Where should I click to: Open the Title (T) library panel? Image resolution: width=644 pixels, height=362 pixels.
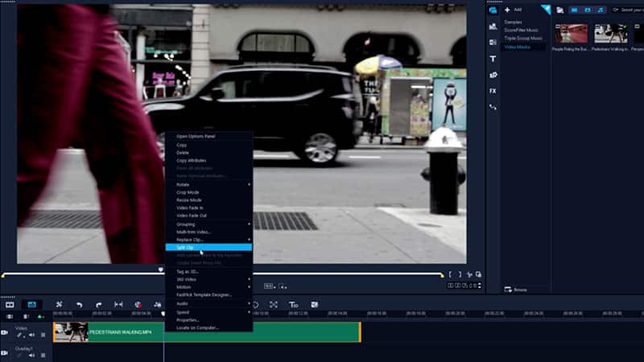pos(493,59)
